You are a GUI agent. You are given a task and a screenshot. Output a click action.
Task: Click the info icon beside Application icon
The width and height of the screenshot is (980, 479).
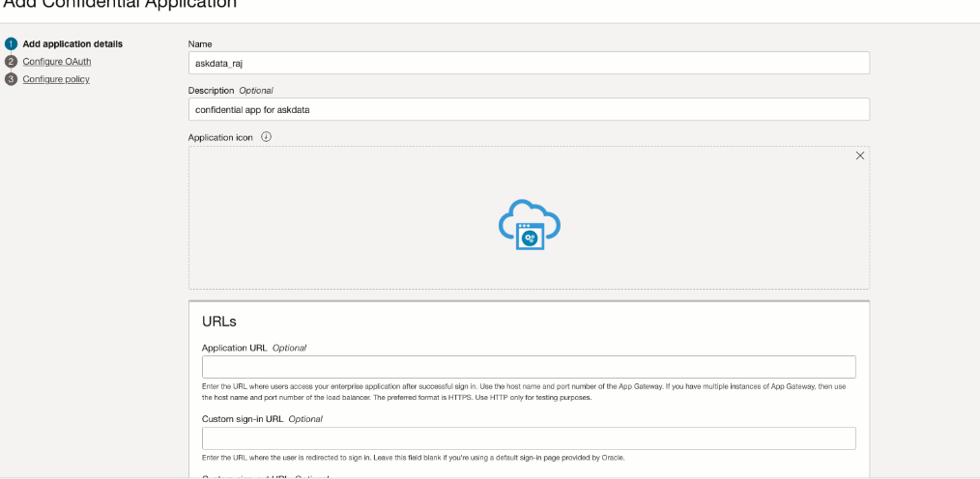coord(266,137)
